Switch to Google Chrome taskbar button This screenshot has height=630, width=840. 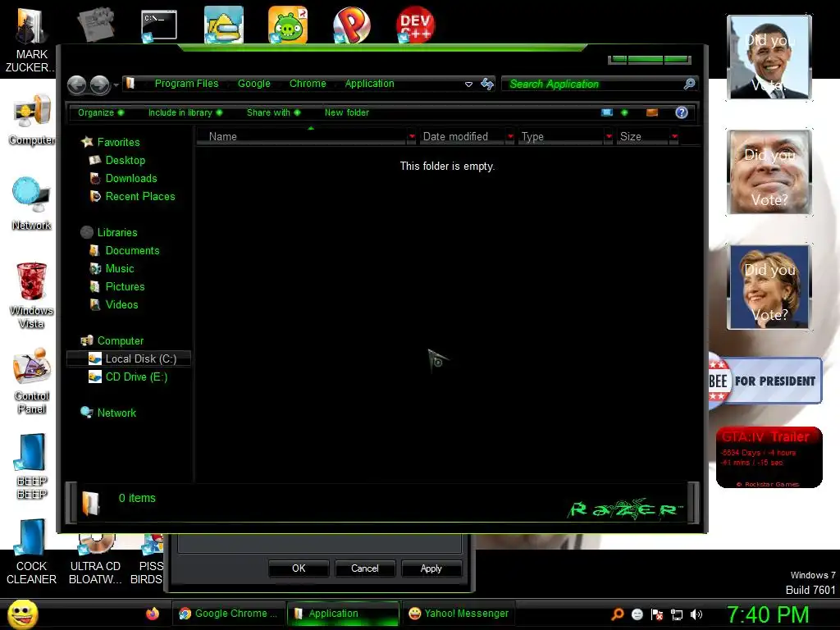(x=229, y=614)
